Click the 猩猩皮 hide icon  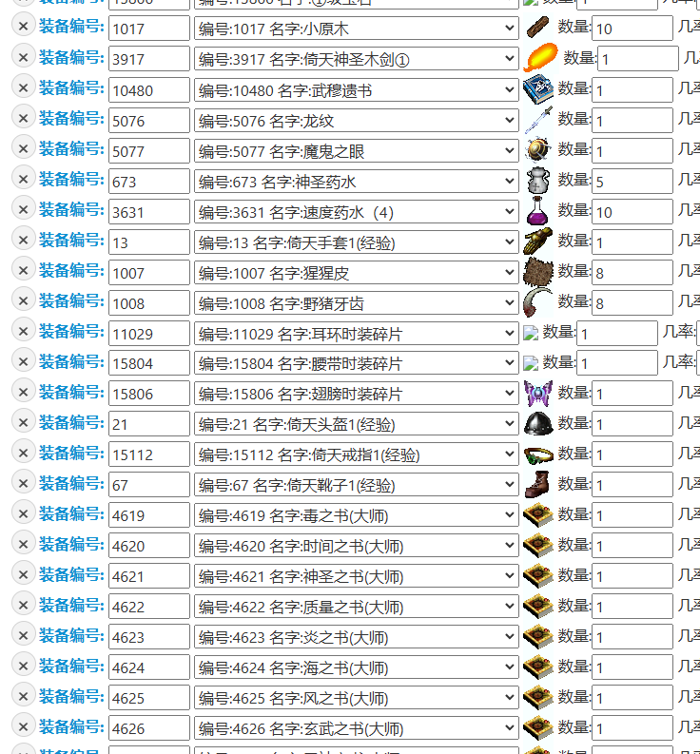pyautogui.click(x=538, y=271)
